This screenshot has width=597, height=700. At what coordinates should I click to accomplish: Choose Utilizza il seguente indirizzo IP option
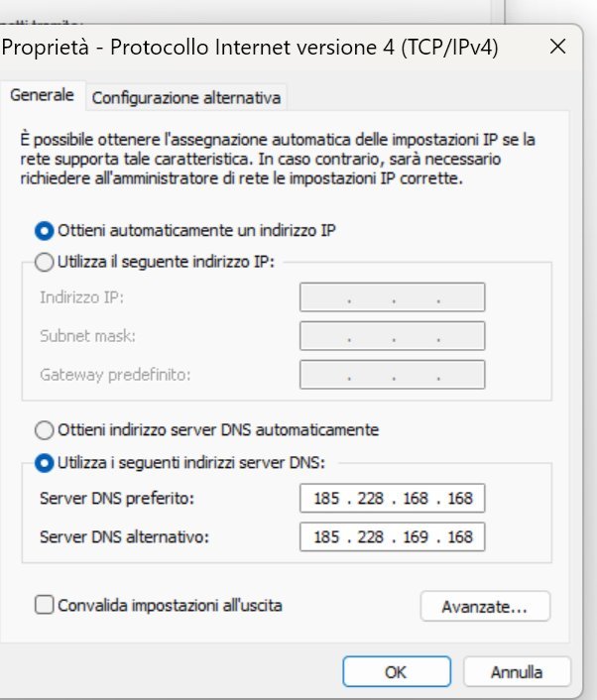tap(44, 262)
